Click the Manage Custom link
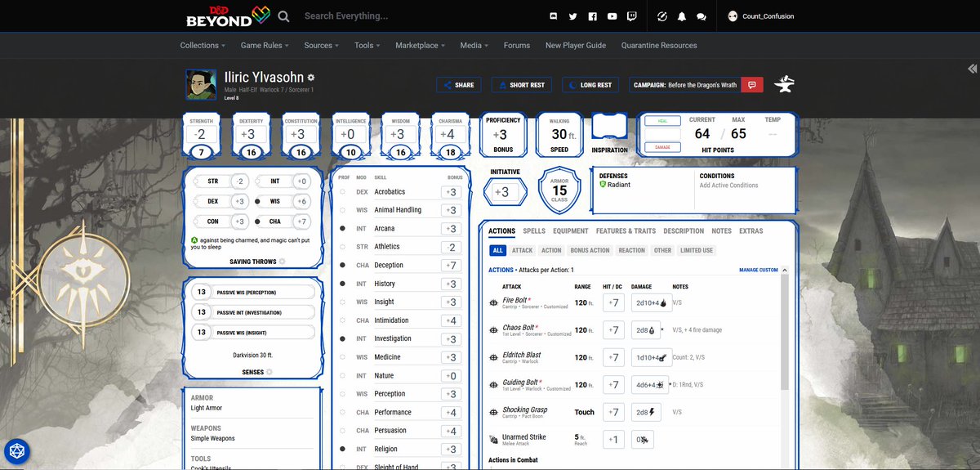980x470 pixels. [x=759, y=270]
